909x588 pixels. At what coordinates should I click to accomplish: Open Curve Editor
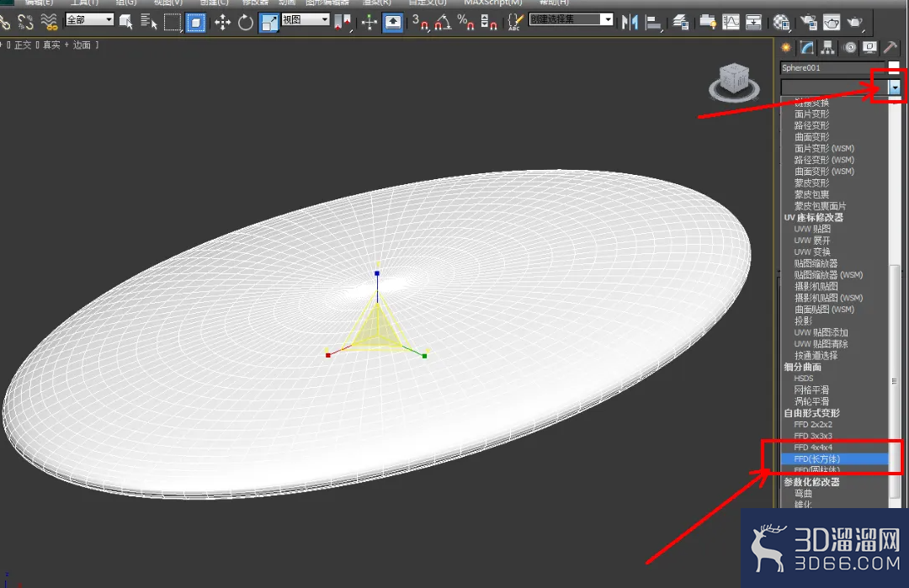(731, 23)
